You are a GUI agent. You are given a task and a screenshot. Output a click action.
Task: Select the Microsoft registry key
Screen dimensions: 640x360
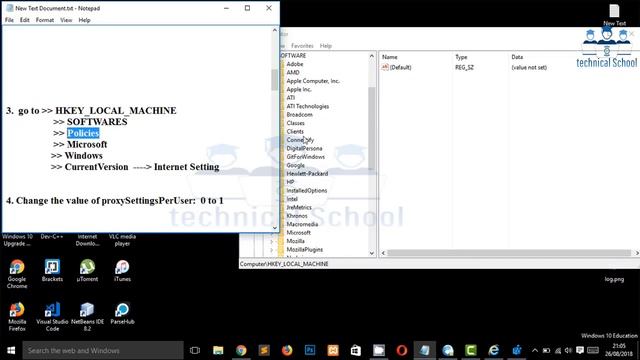[298, 233]
